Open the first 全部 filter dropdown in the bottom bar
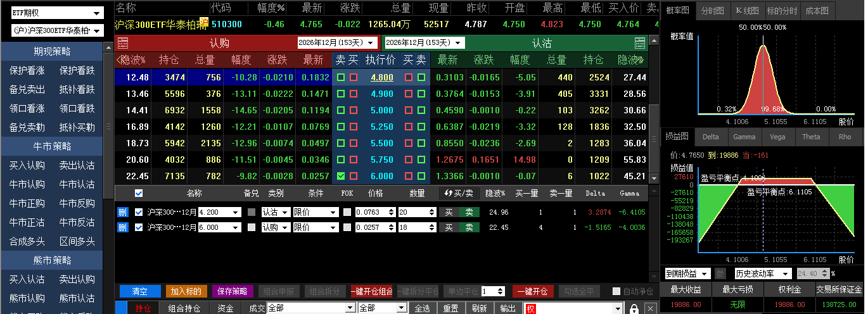 point(310,308)
